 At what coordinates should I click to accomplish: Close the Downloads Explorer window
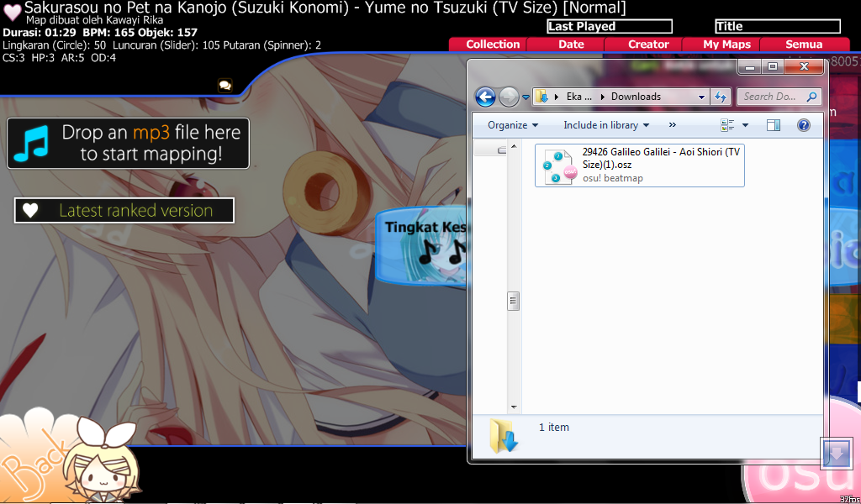[x=804, y=66]
